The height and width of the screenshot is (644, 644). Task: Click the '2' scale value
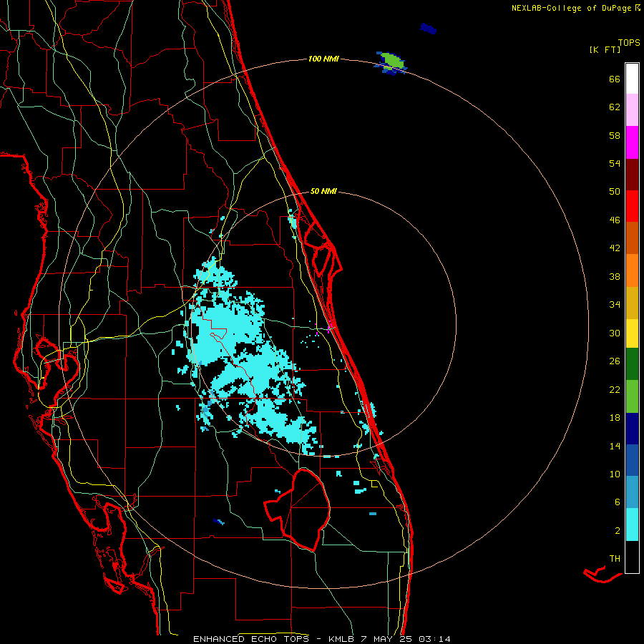(617, 531)
